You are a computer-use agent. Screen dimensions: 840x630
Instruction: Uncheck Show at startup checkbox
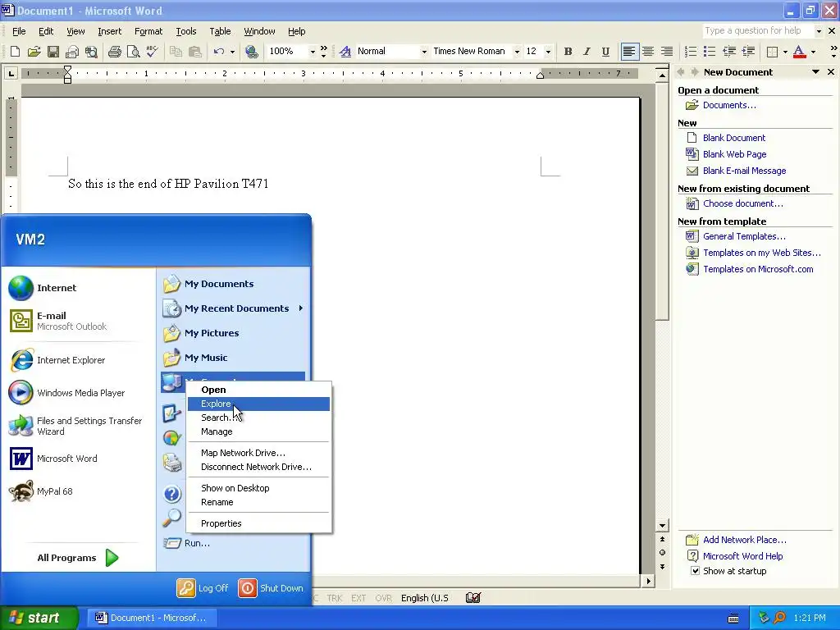pyautogui.click(x=695, y=571)
